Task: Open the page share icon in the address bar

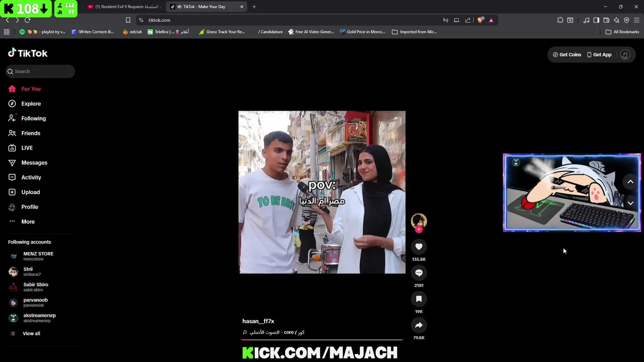Action: (x=468, y=20)
